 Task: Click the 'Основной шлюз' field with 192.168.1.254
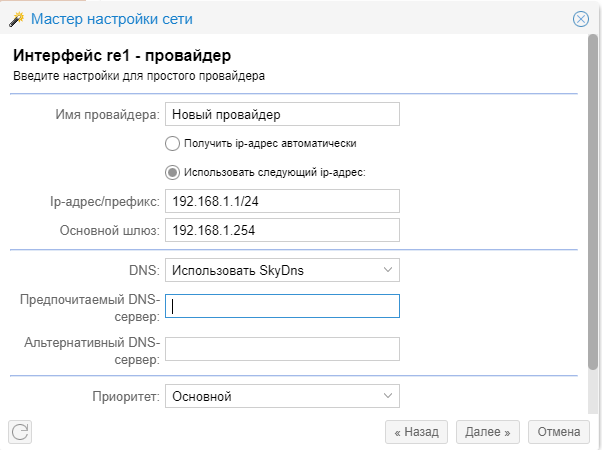[x=282, y=230]
